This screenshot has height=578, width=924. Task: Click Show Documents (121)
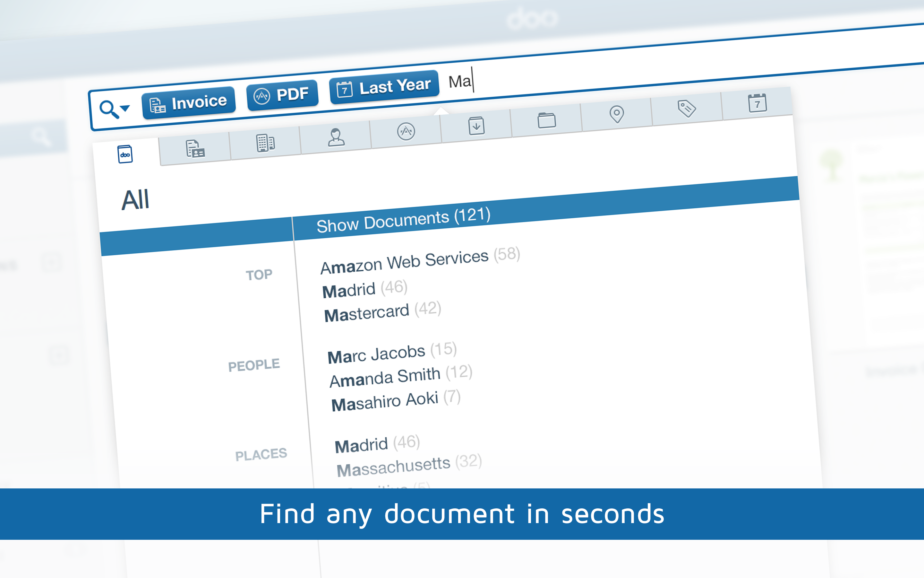coord(403,220)
